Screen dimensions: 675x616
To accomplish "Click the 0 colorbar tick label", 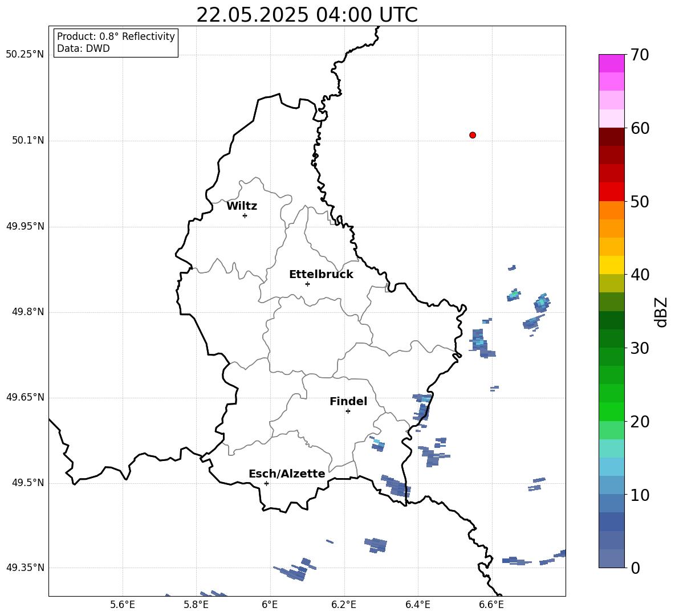I will (635, 568).
